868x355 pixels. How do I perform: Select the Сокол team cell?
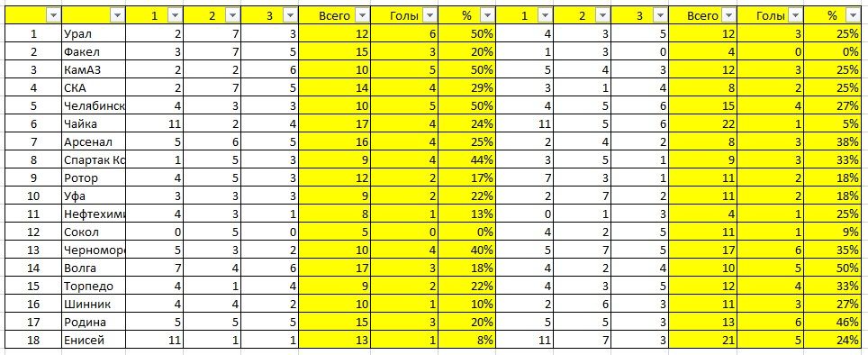tap(94, 232)
